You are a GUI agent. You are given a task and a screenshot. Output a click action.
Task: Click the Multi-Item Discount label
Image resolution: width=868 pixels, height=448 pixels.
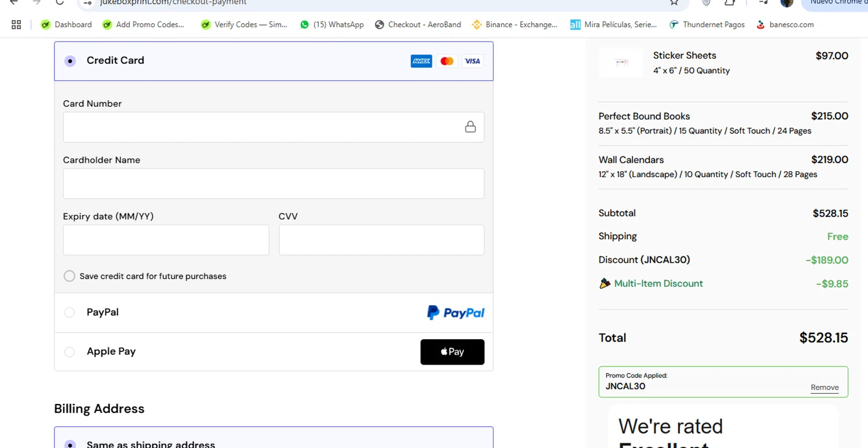pyautogui.click(x=659, y=284)
